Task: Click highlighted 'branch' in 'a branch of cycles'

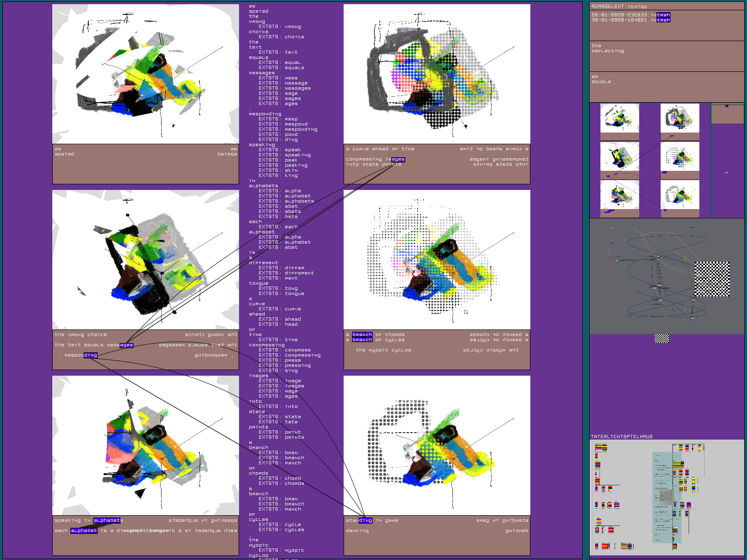Action: (362, 340)
